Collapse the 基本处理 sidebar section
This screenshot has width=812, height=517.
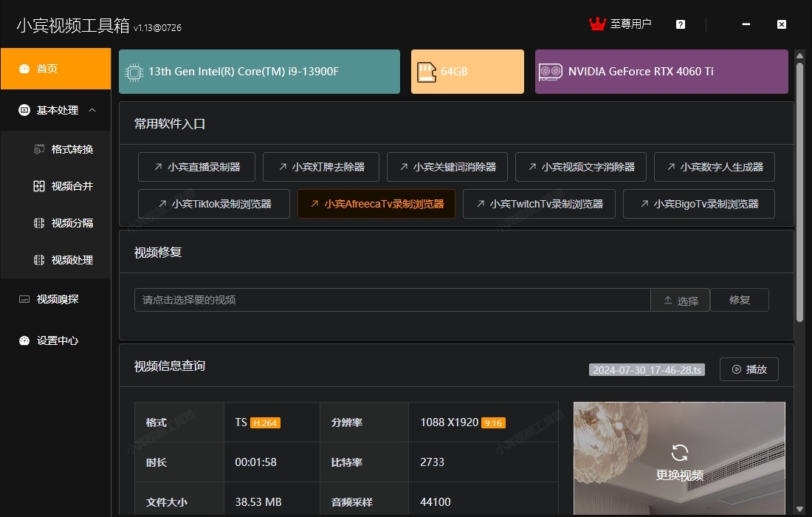click(93, 110)
